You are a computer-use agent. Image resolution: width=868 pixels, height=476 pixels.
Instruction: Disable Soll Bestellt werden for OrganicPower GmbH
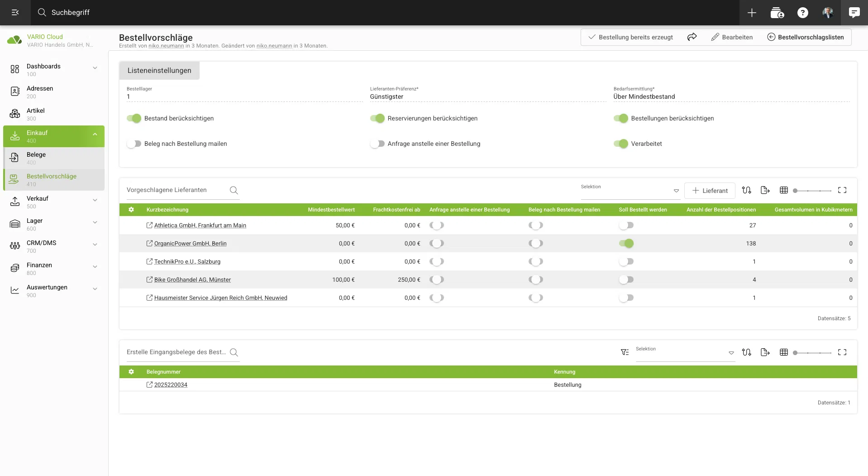[626, 244]
